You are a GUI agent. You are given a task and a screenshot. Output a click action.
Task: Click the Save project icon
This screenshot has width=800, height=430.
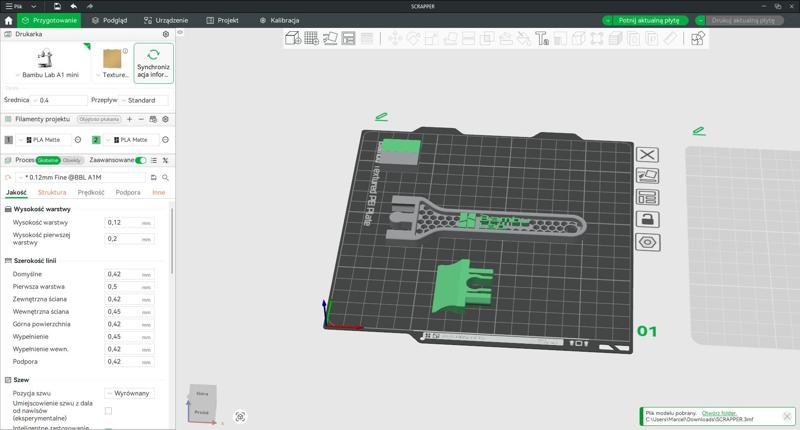click(57, 6)
